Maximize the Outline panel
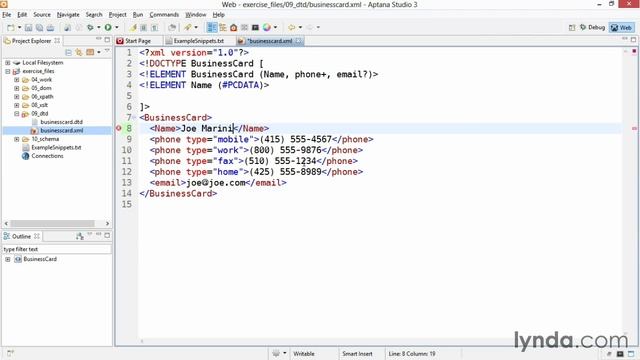This screenshot has height=360, width=640. 107,236
